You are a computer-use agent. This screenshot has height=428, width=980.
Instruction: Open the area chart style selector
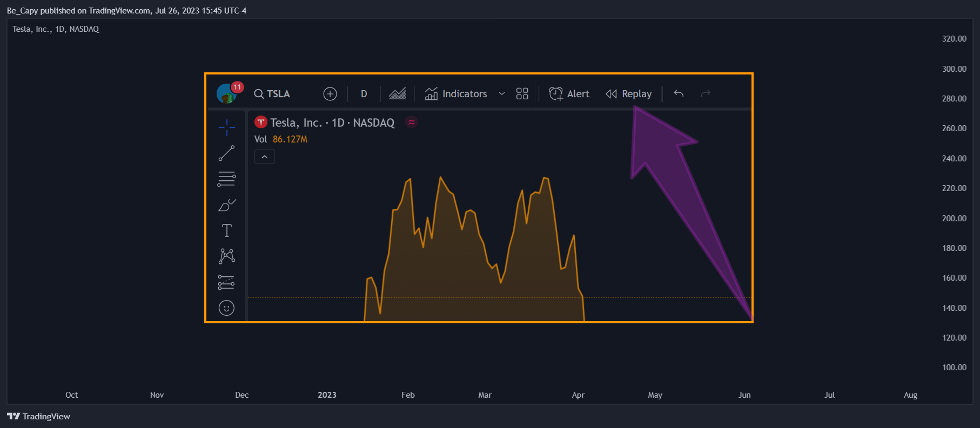pyautogui.click(x=397, y=94)
